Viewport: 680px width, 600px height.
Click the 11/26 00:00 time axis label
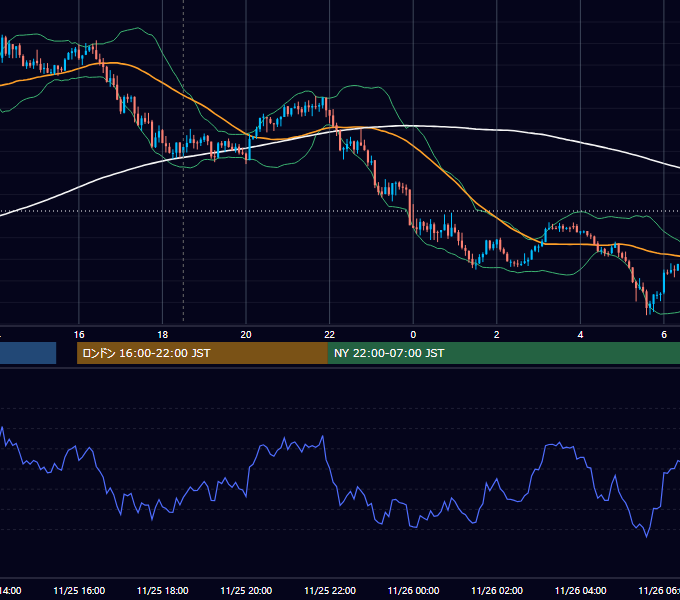[x=413, y=590]
